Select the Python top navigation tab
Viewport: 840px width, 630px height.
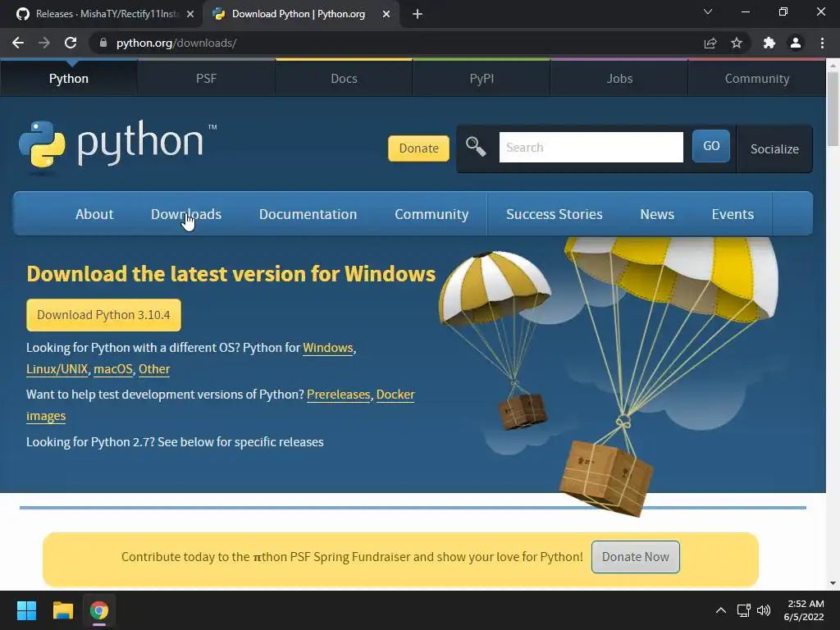point(69,78)
